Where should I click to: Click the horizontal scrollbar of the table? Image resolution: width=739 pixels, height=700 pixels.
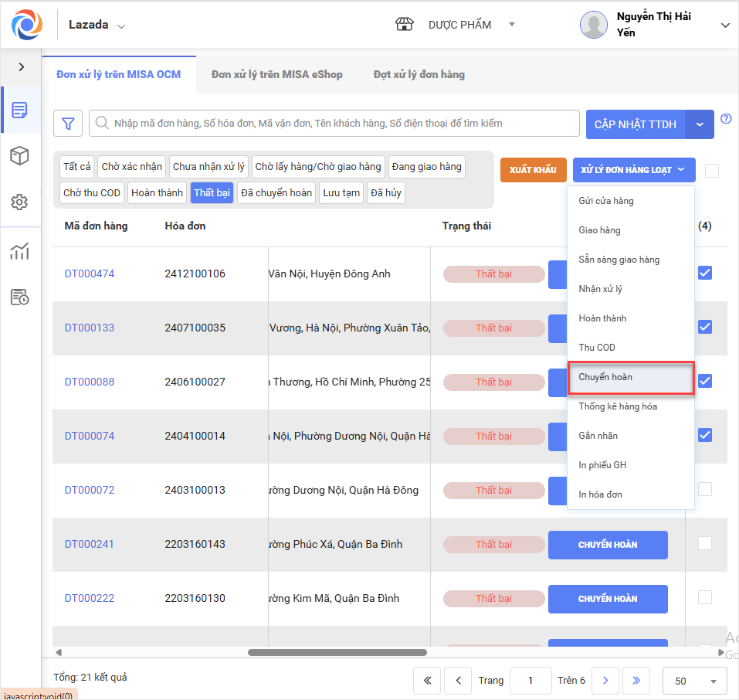(x=337, y=652)
